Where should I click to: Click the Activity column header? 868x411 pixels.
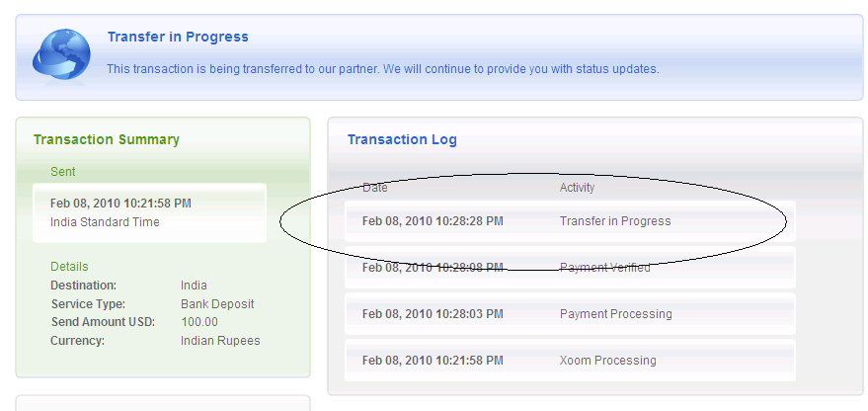[578, 188]
